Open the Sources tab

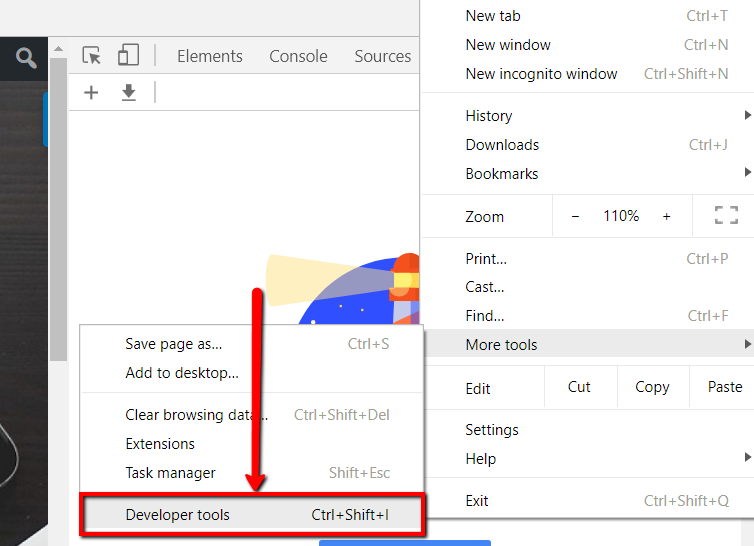(382, 56)
